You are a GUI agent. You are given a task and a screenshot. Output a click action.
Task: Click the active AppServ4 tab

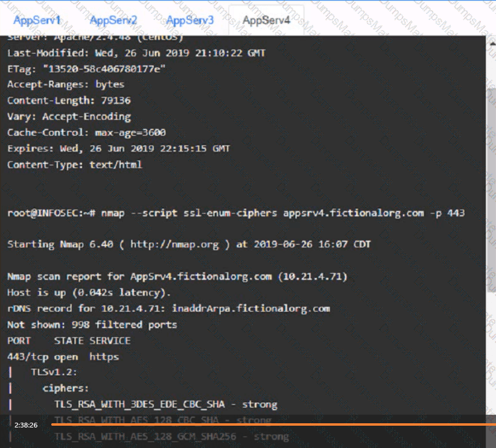point(266,21)
